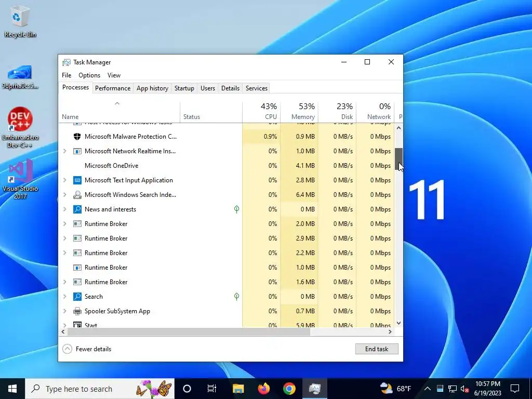Switch to the Details tab
Image resolution: width=532 pixels, height=399 pixels.
[x=230, y=88]
